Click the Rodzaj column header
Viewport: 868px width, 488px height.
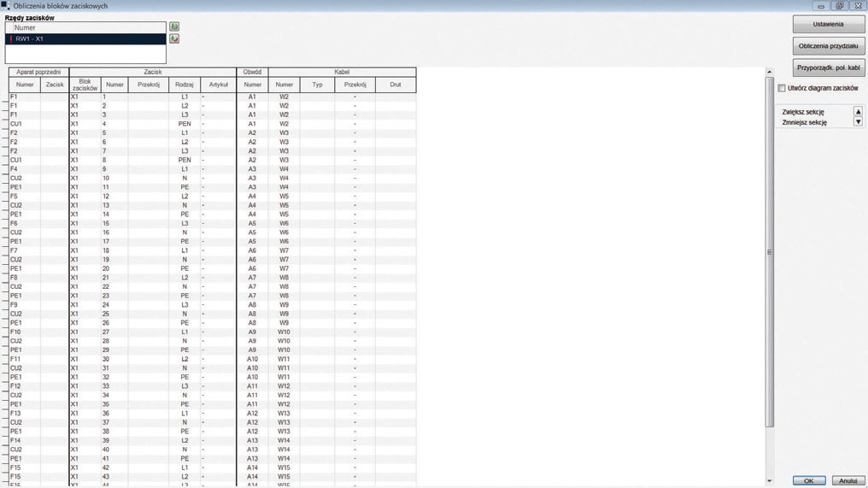(185, 85)
